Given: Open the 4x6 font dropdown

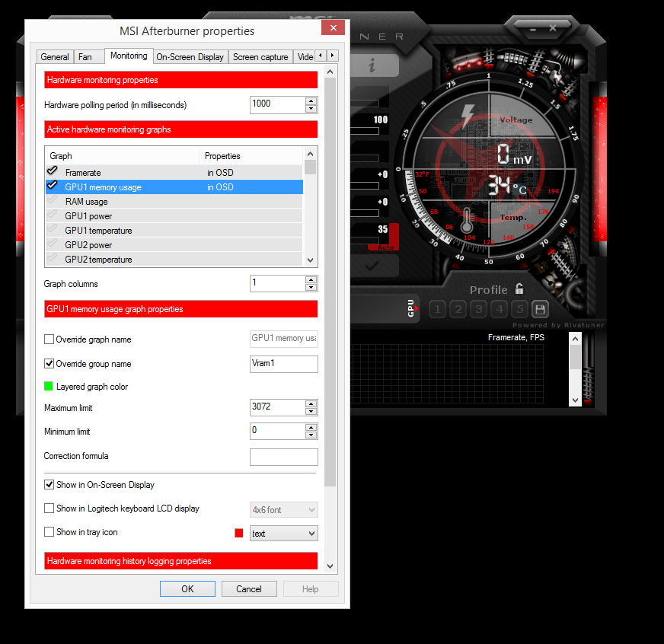Looking at the screenshot, I should coord(284,510).
